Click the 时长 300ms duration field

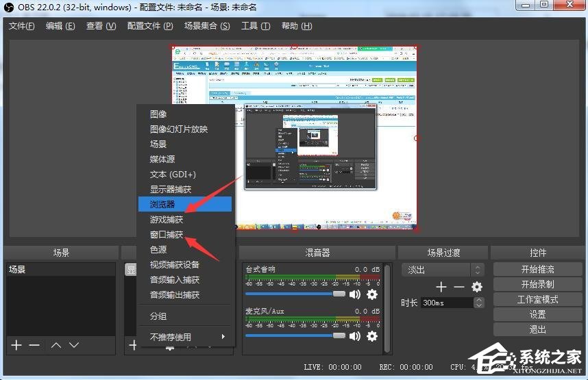click(x=447, y=303)
